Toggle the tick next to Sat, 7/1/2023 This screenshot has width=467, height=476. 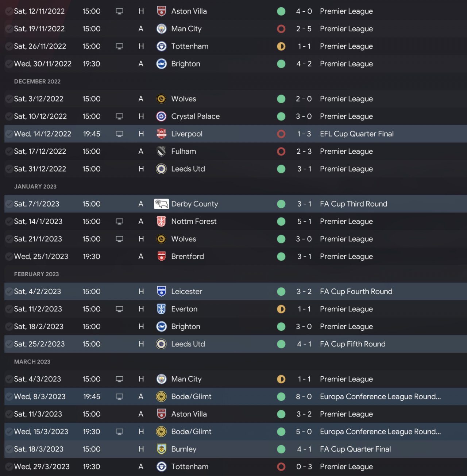(9, 204)
